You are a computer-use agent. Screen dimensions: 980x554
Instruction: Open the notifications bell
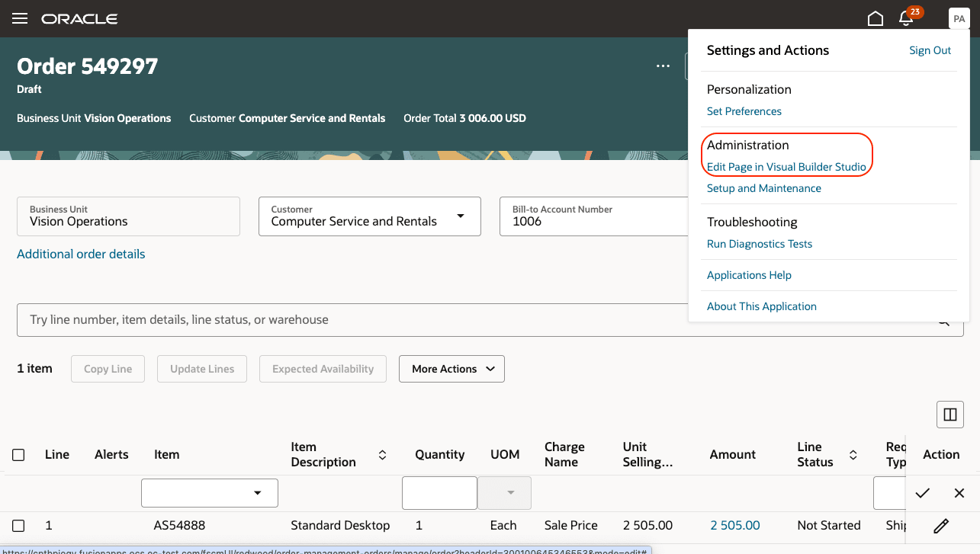[x=906, y=18]
